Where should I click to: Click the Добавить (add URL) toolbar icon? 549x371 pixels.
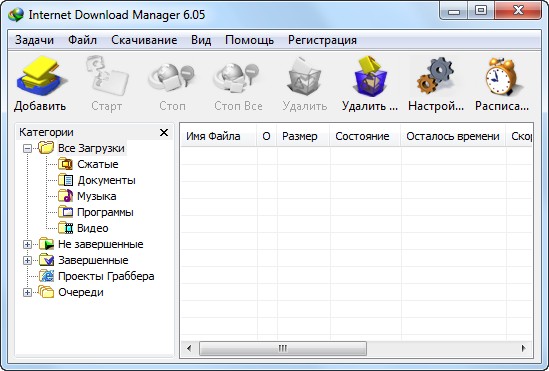coord(41,76)
